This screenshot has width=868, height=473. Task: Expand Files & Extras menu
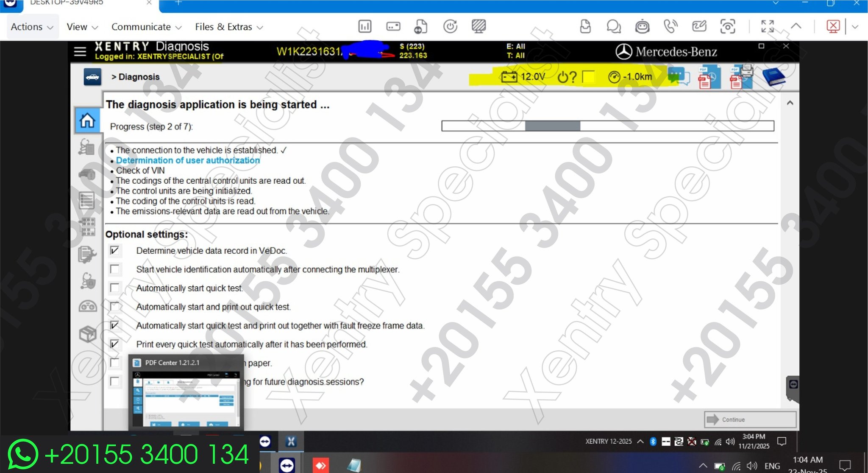pyautogui.click(x=229, y=27)
